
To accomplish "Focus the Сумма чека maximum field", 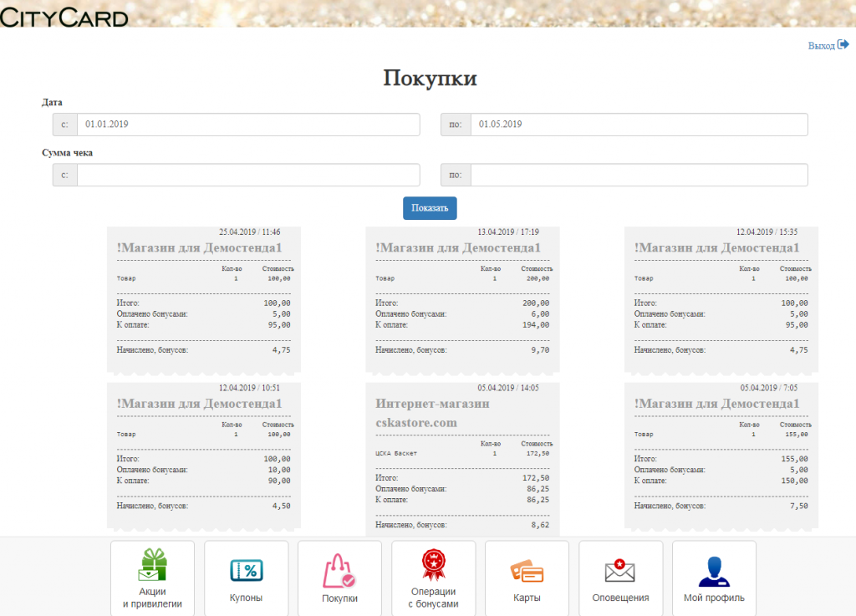I will [639, 176].
